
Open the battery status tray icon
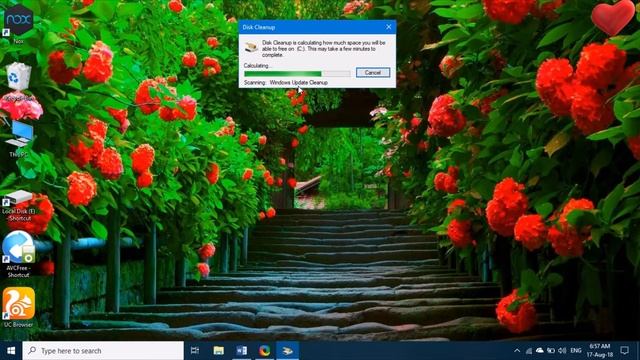click(x=551, y=351)
